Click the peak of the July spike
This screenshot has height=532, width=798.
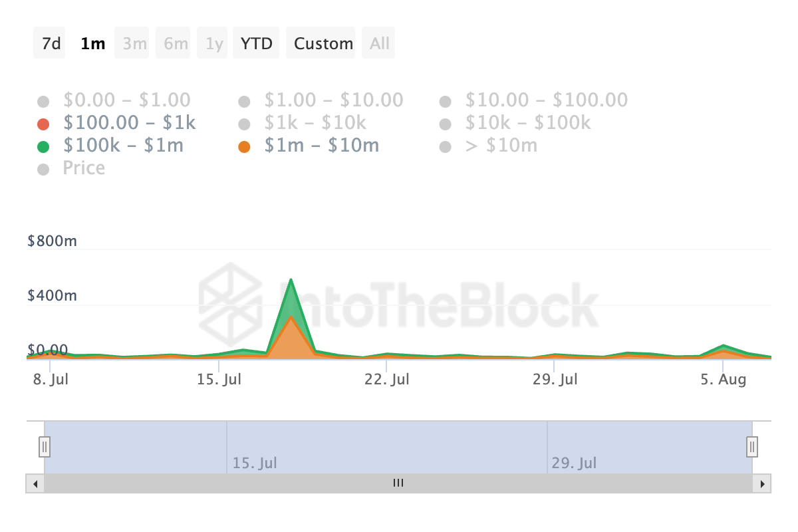click(x=291, y=280)
